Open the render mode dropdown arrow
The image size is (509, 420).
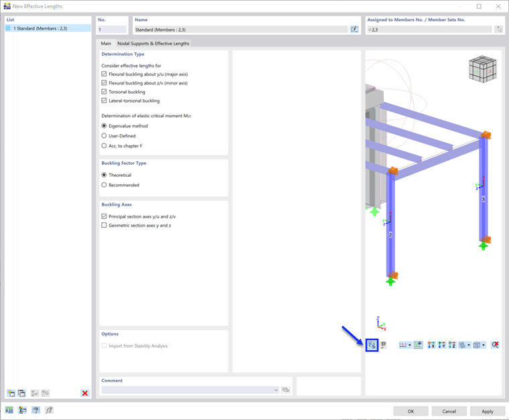[484, 345]
